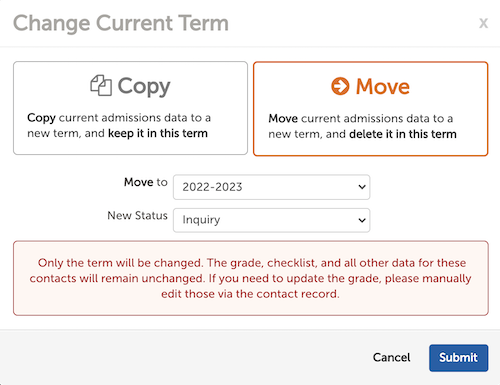The width and height of the screenshot is (500, 385).
Task: Click the 'New Status' field label
Action: [137, 216]
